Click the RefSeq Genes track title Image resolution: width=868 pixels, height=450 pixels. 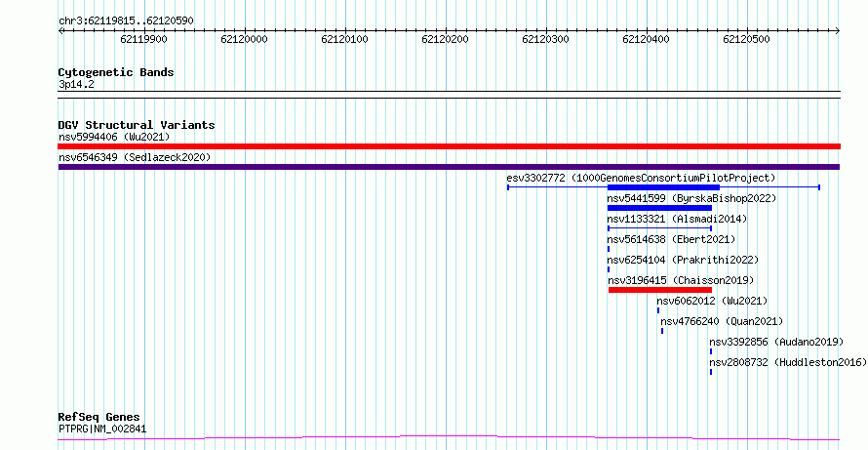99,418
